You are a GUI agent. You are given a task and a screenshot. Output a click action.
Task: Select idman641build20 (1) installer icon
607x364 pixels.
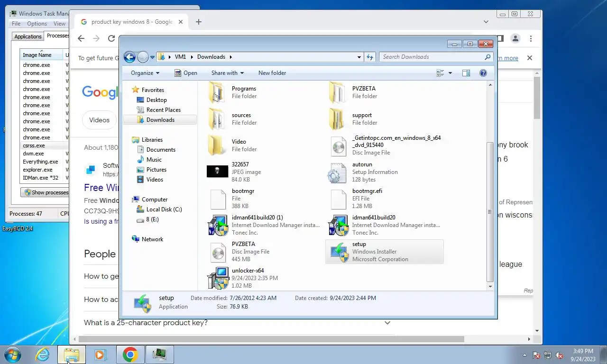coord(218,225)
